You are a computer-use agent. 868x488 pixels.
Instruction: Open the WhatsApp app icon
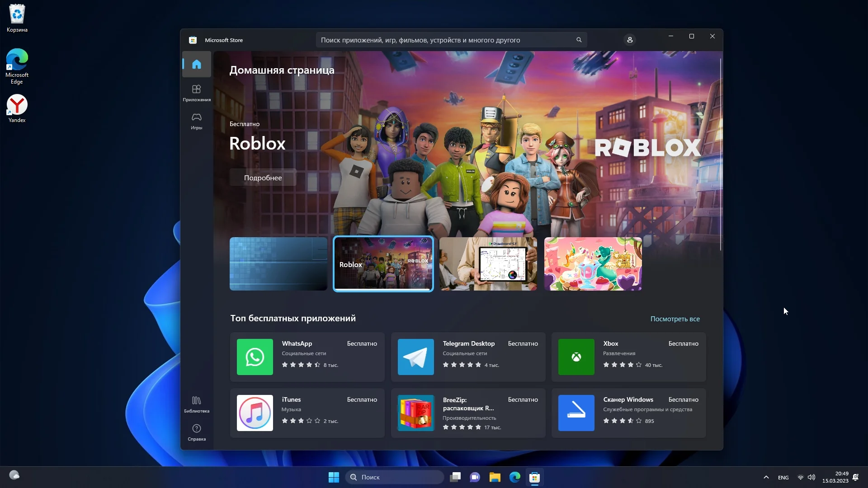(255, 357)
